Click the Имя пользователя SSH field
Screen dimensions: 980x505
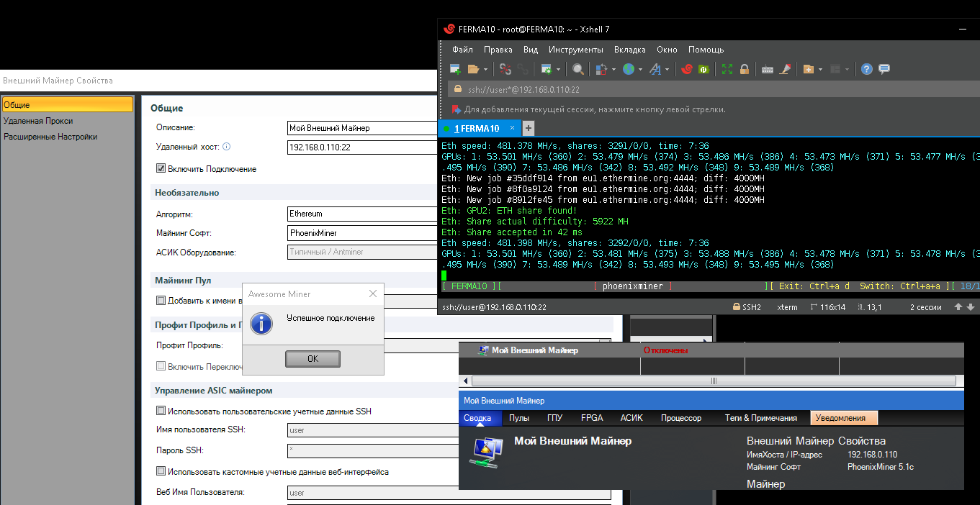pos(372,430)
